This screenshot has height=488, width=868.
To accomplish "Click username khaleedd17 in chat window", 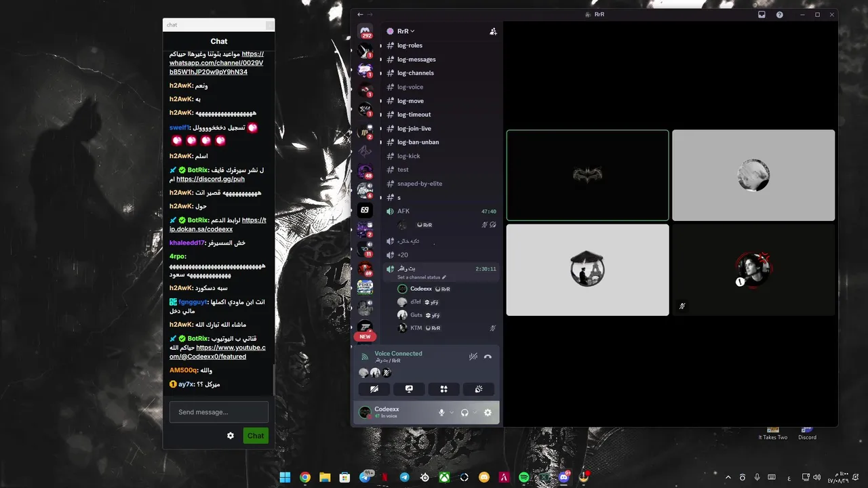I will (187, 243).
